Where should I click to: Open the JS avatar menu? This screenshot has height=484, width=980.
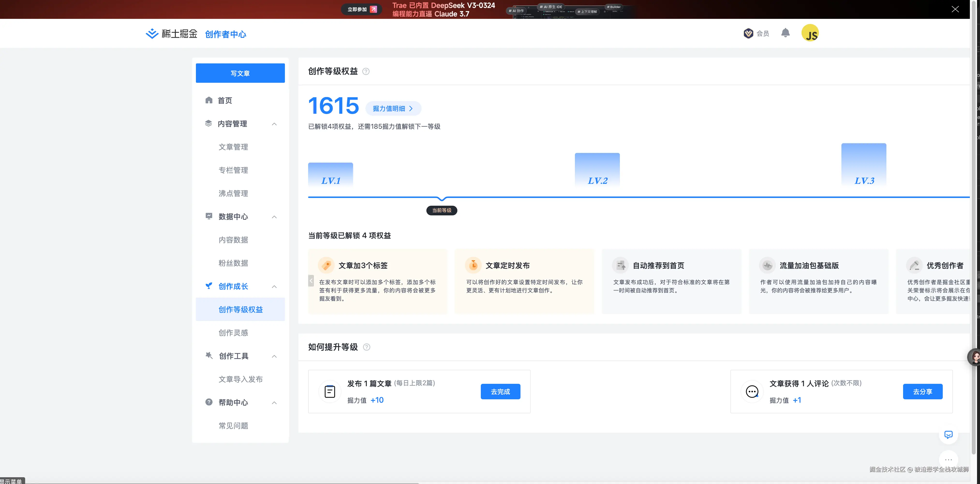click(810, 33)
